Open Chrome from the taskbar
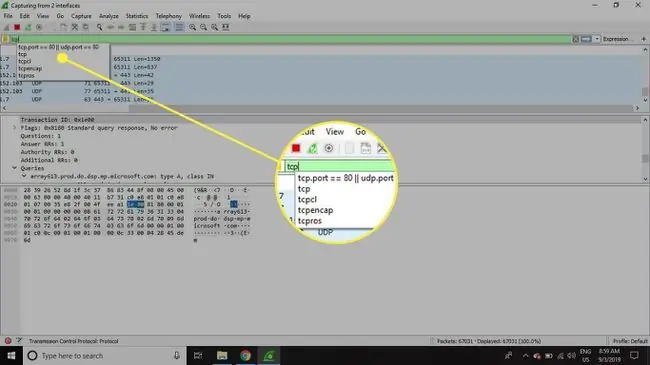The image size is (650, 365). 245,355
